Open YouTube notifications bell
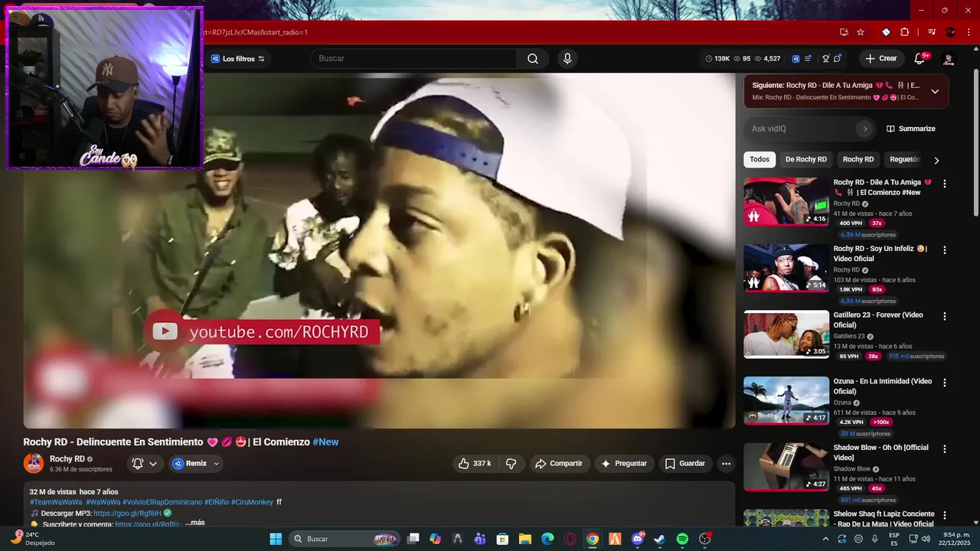980x551 pixels. [x=920, y=59]
